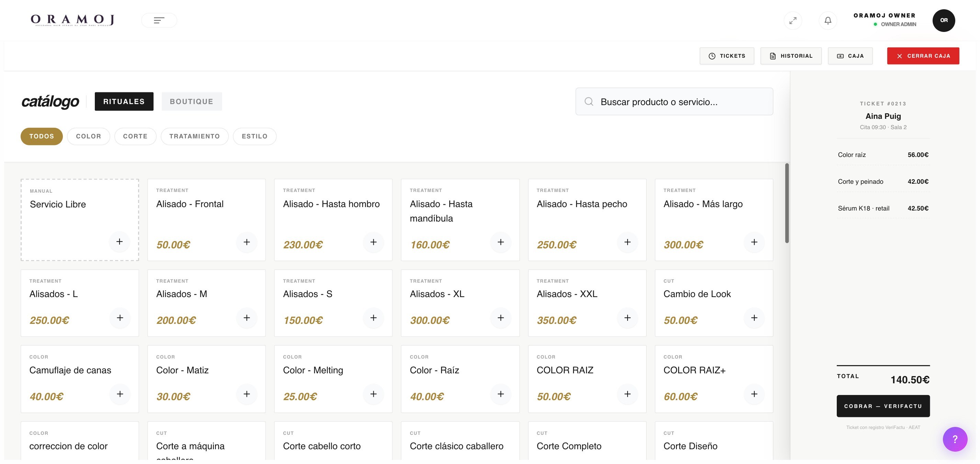Viewport: 980px width, 464px height.
Task: Click the Aina Puig client name
Action: 883,116
